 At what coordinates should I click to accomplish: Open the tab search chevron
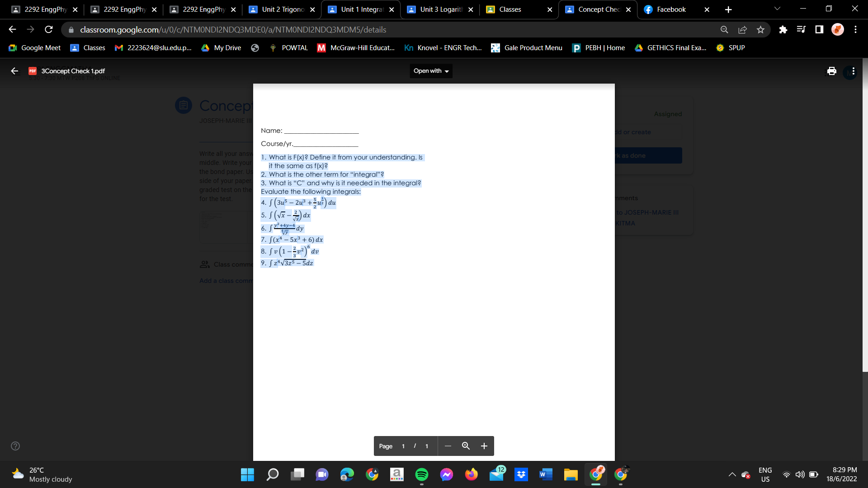[777, 8]
